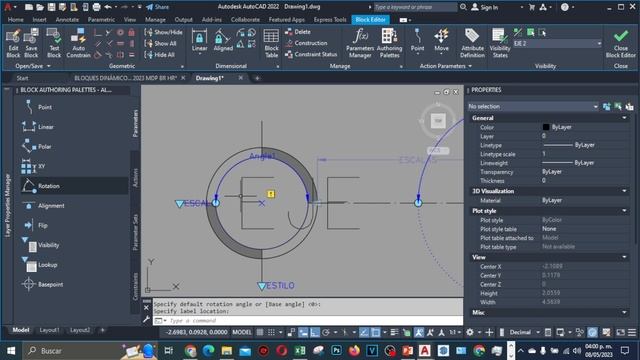This screenshot has height=360, width=640.
Task: Toggle Show/Hide geometric constraints
Action: pos(163,32)
